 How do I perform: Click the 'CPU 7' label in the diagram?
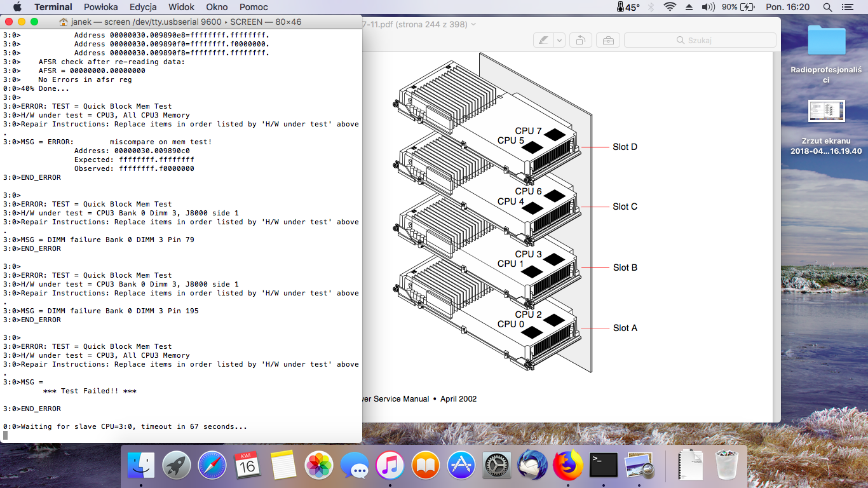tap(529, 131)
